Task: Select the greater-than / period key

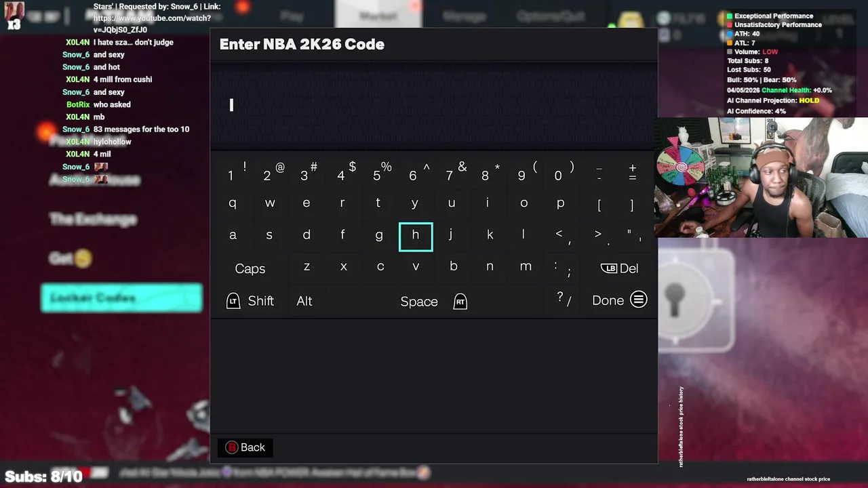Action: (x=601, y=236)
